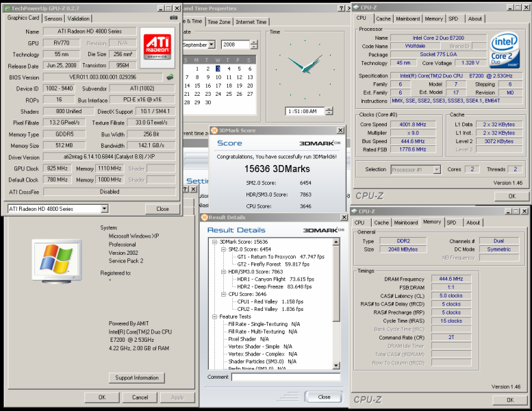Click the Driver Version value in GPU-Z

(x=110, y=157)
